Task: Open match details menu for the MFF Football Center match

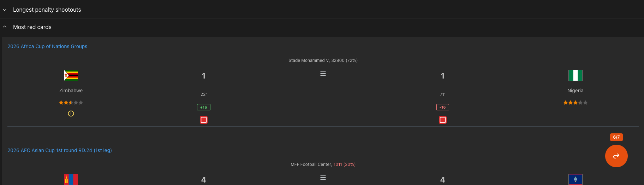Action: tap(323, 178)
